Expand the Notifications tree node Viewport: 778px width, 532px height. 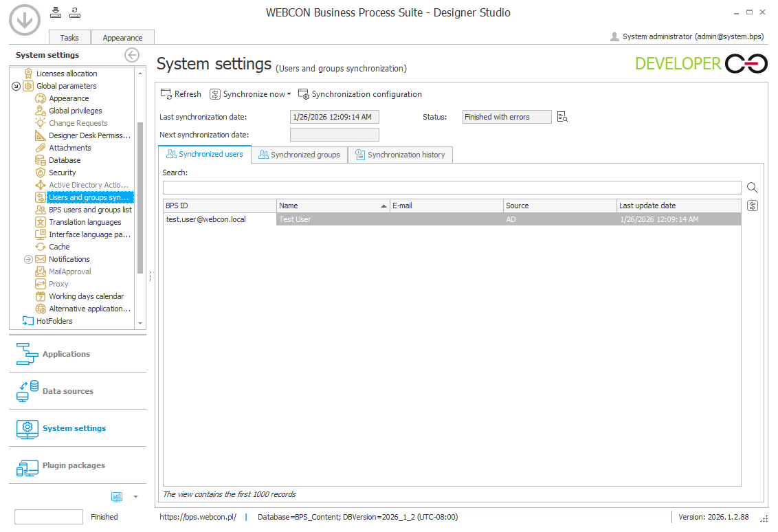pyautogui.click(x=28, y=259)
